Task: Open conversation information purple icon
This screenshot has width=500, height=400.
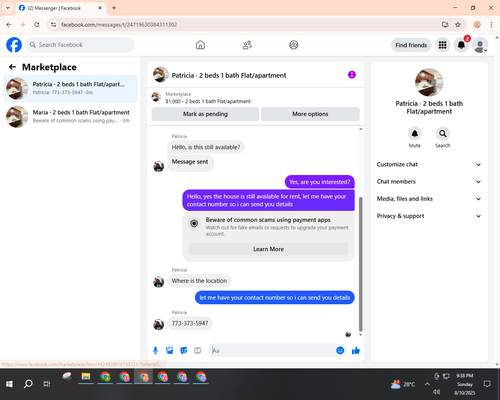Action: point(352,75)
